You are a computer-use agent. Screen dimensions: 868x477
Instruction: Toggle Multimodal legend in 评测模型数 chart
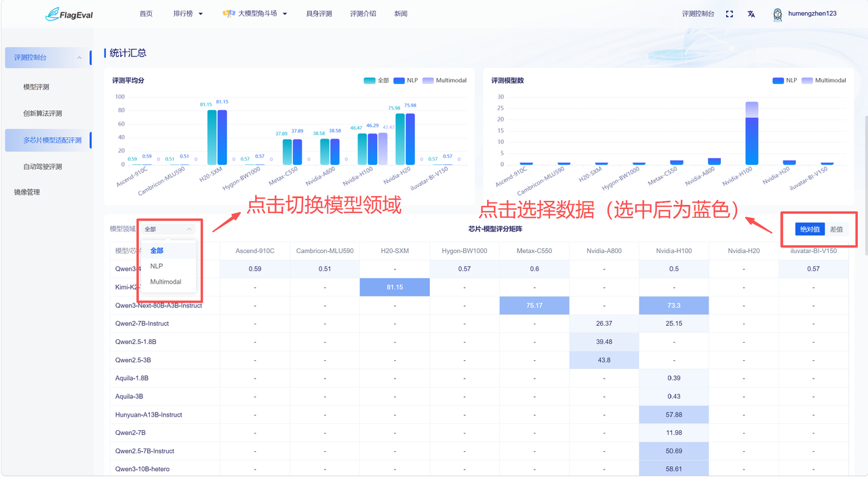(x=823, y=80)
